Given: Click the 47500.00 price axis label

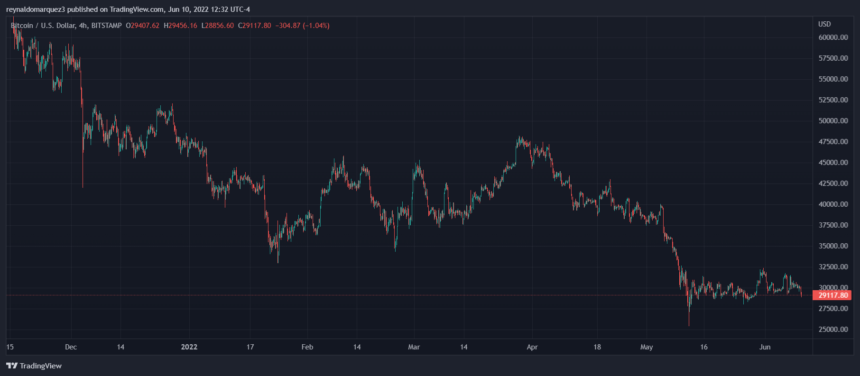Looking at the screenshot, I should 833,141.
